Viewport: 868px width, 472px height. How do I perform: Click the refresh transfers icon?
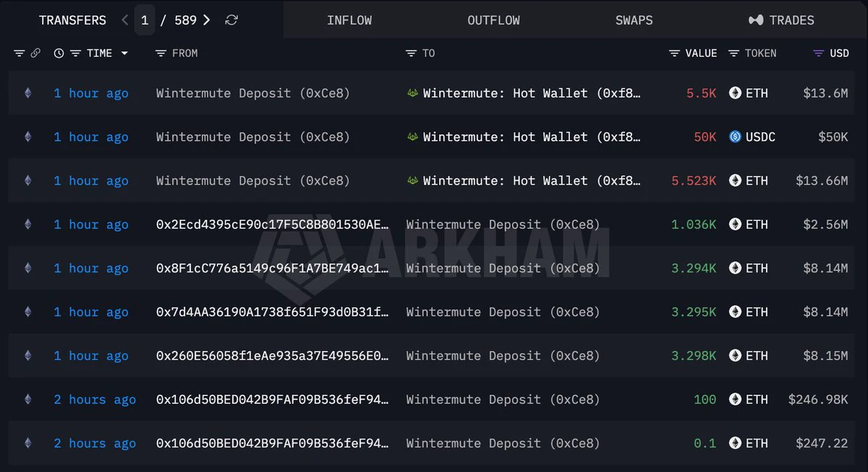coord(231,20)
